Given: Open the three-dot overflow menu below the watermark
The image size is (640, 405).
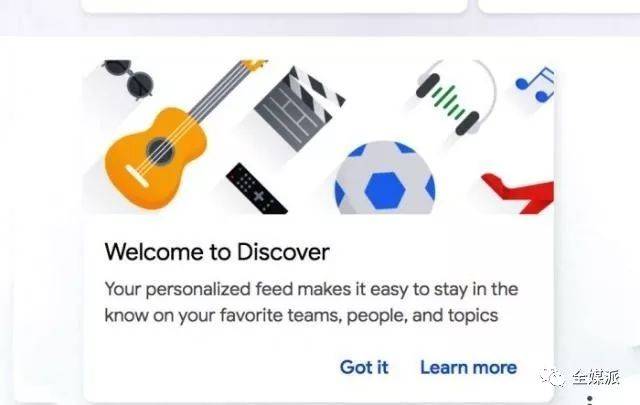Looking at the screenshot, I should (589, 400).
